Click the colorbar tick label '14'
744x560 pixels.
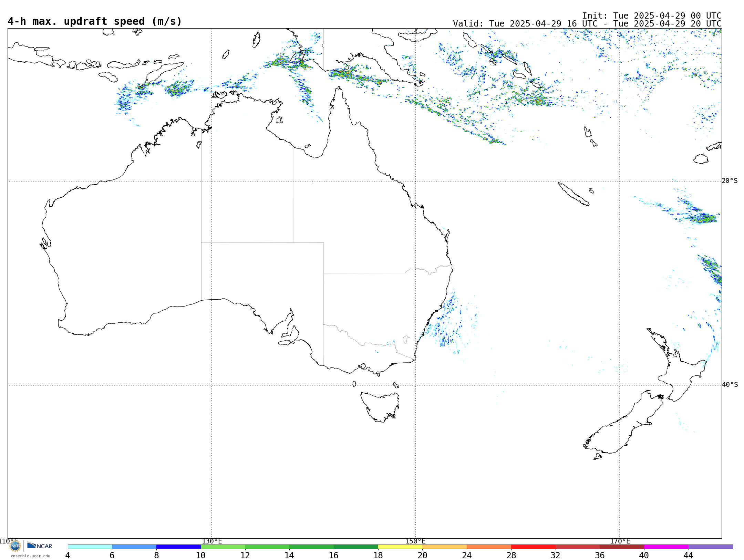coord(289,556)
